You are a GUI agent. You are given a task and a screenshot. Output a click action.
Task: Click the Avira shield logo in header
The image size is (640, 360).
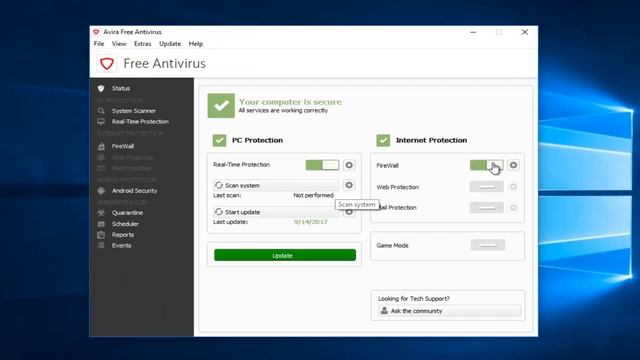pos(107,64)
